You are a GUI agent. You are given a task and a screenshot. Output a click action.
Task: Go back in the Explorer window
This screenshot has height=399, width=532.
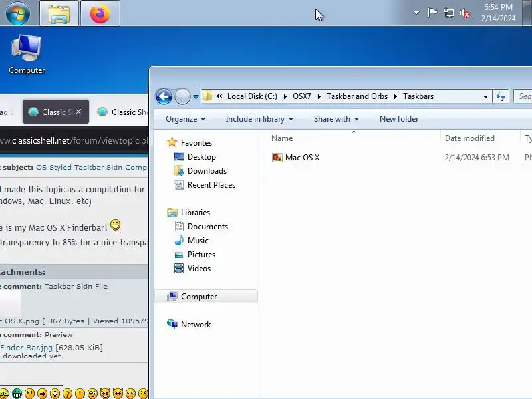tap(164, 96)
